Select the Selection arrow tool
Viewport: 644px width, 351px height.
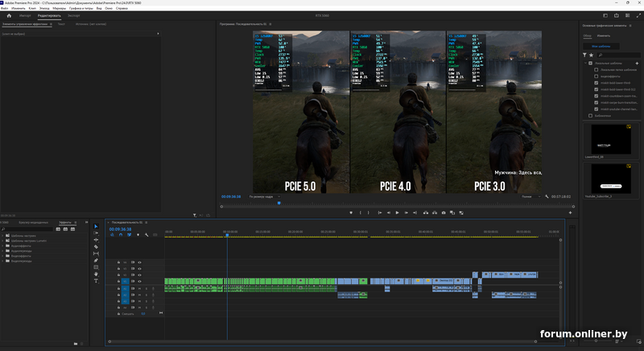(96, 226)
